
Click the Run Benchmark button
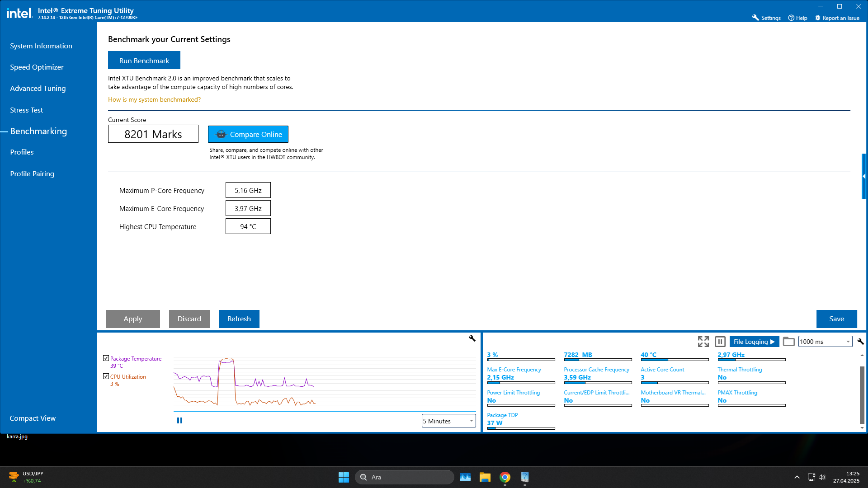pyautogui.click(x=144, y=61)
